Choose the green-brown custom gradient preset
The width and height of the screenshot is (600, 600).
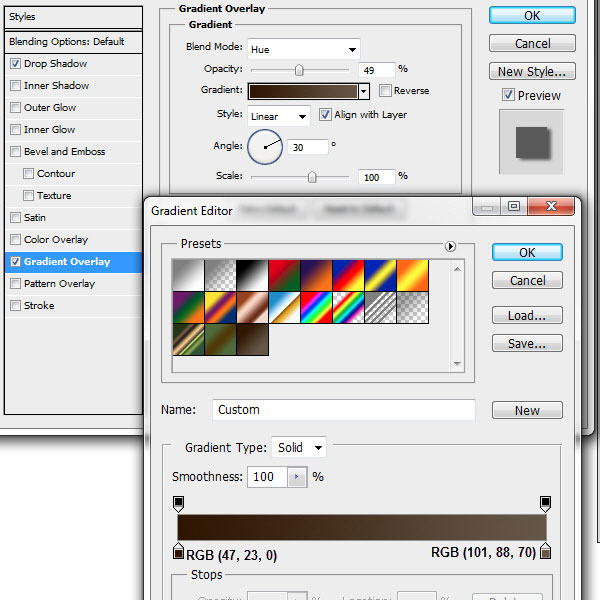pos(220,339)
